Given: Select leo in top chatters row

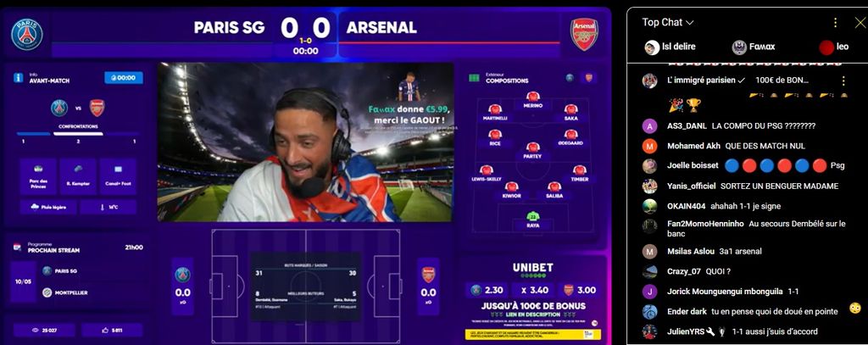Looking at the screenshot, I should click(x=834, y=47).
